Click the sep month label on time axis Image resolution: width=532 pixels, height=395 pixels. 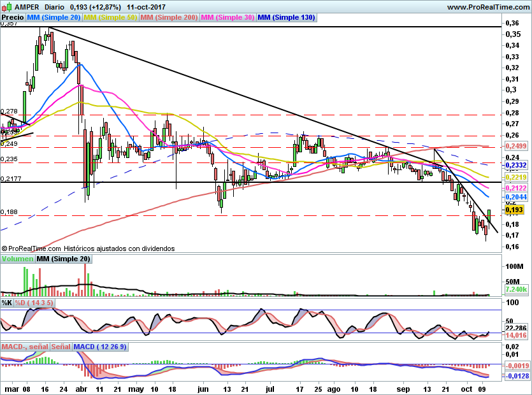click(403, 389)
